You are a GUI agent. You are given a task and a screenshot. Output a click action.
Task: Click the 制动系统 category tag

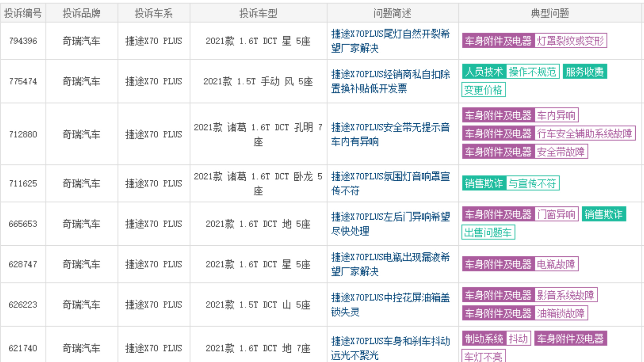pos(484,339)
